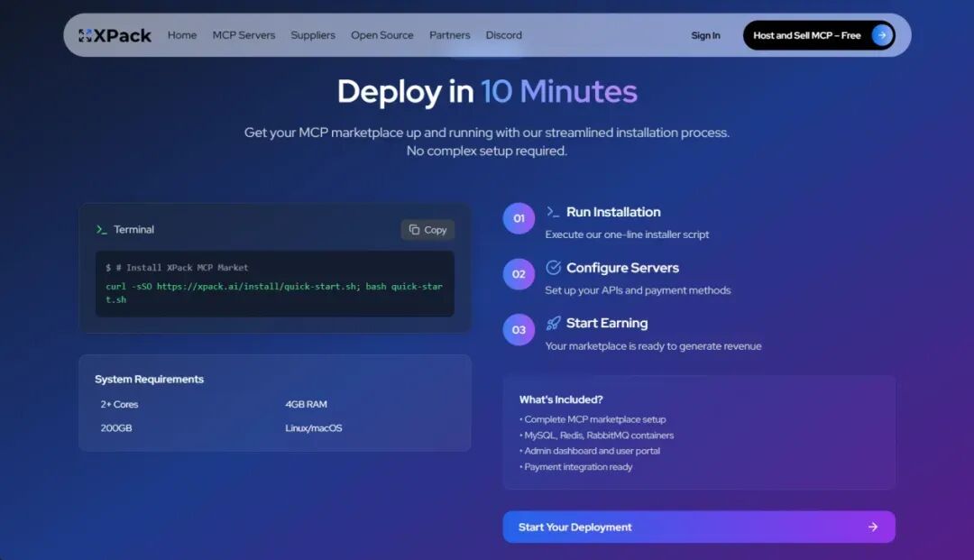Click the arrow on Start Your Deployment

[x=873, y=528]
